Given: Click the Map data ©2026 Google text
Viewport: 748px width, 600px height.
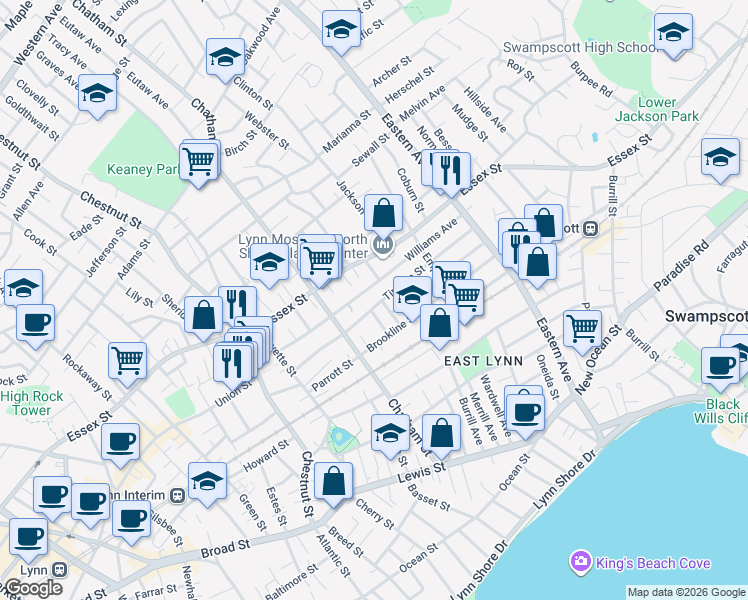Looking at the screenshot, I should coord(686,593).
